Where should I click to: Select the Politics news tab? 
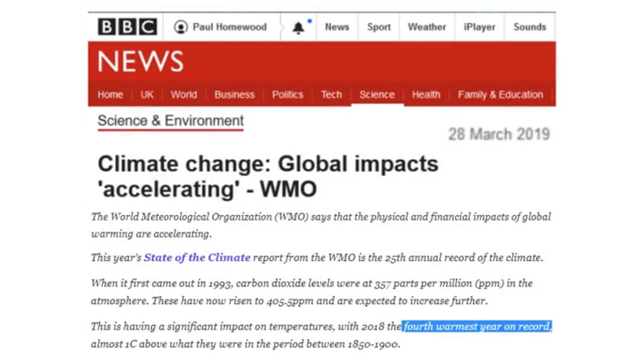288,95
